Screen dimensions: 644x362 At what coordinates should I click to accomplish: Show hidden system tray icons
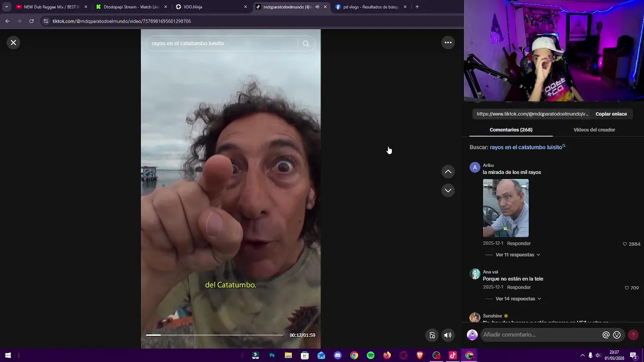pos(583,355)
